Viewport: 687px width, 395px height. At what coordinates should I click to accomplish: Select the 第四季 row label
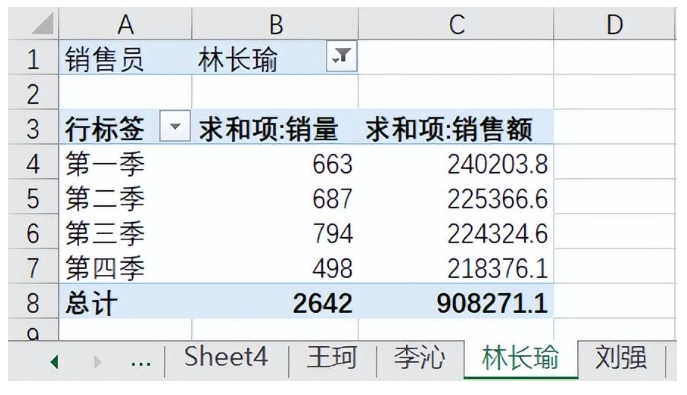pyautogui.click(x=125, y=266)
